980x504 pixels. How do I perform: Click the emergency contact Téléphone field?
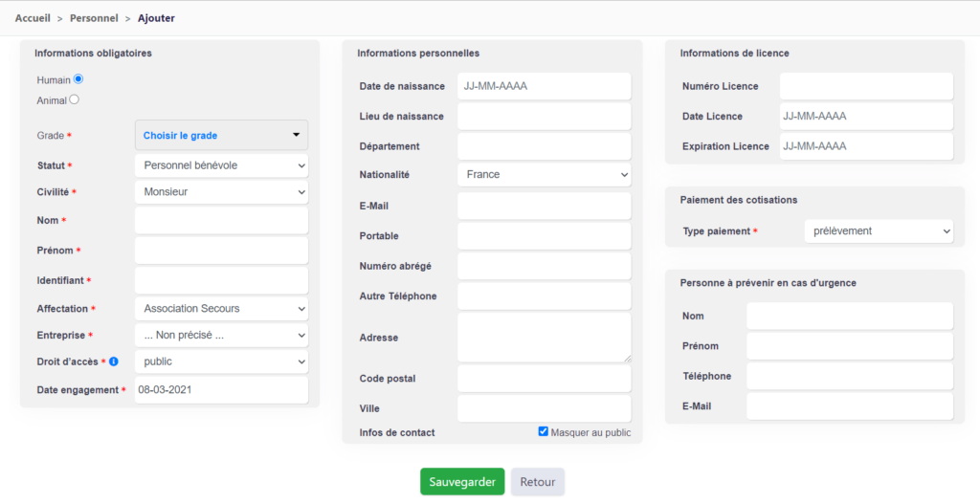(850, 376)
